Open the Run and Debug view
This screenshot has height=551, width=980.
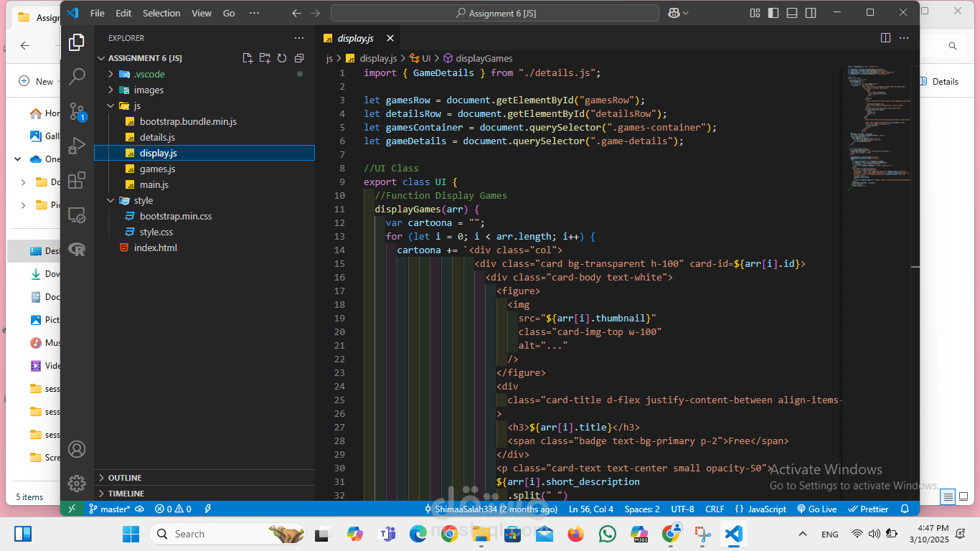[77, 146]
